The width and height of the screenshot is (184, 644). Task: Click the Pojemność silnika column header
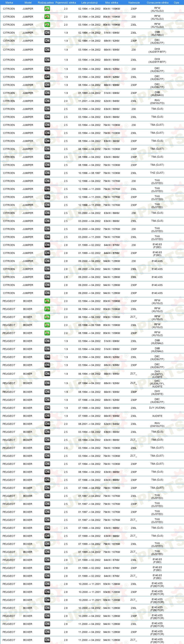[x=66, y=3]
